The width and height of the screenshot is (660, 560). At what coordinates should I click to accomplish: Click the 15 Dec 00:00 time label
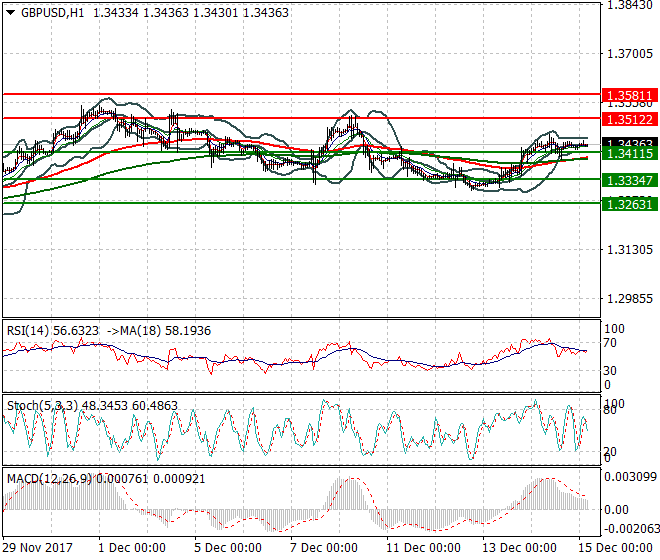point(615,548)
